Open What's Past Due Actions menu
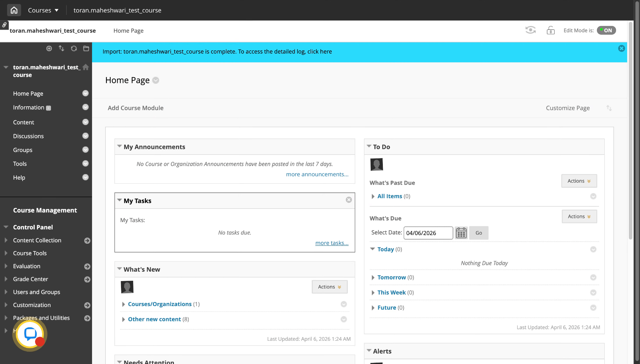Image resolution: width=640 pixels, height=364 pixels. [579, 181]
